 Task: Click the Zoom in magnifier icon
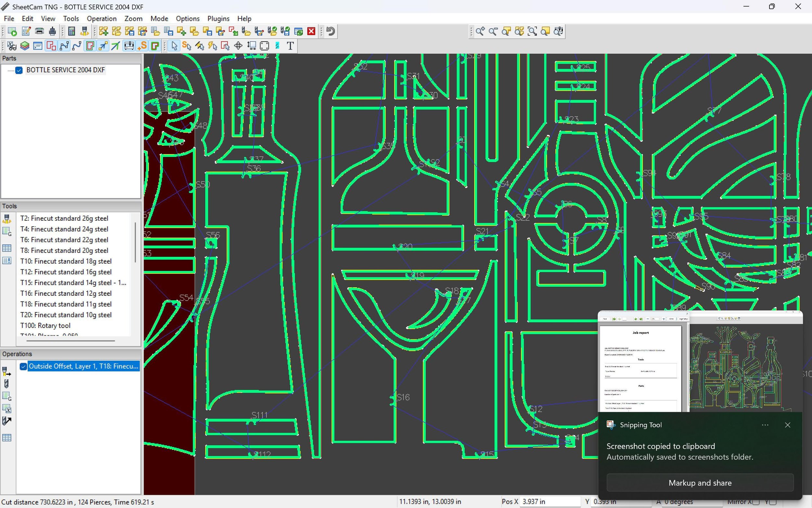pos(480,31)
